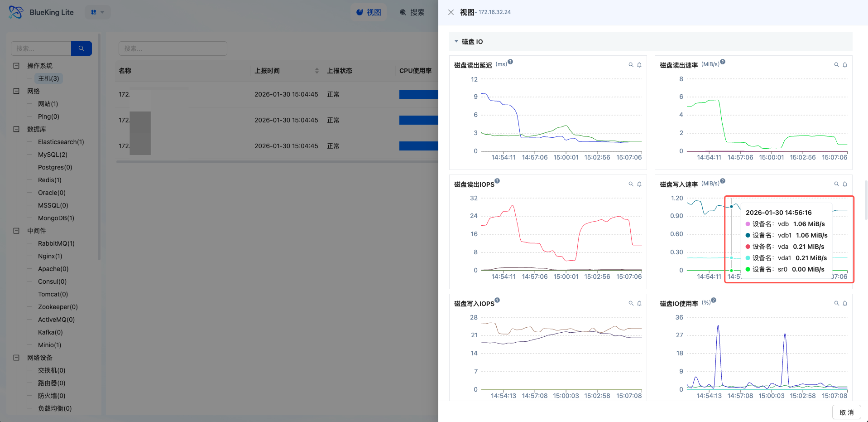Switch to the 搜索 tab
Image resolution: width=868 pixels, height=422 pixels.
(412, 12)
